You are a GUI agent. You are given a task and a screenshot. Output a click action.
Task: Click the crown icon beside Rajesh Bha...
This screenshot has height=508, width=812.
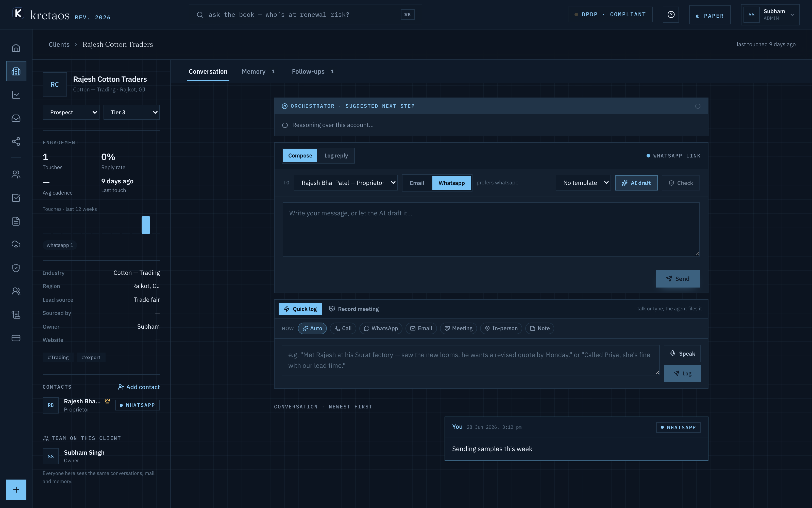[x=107, y=401]
